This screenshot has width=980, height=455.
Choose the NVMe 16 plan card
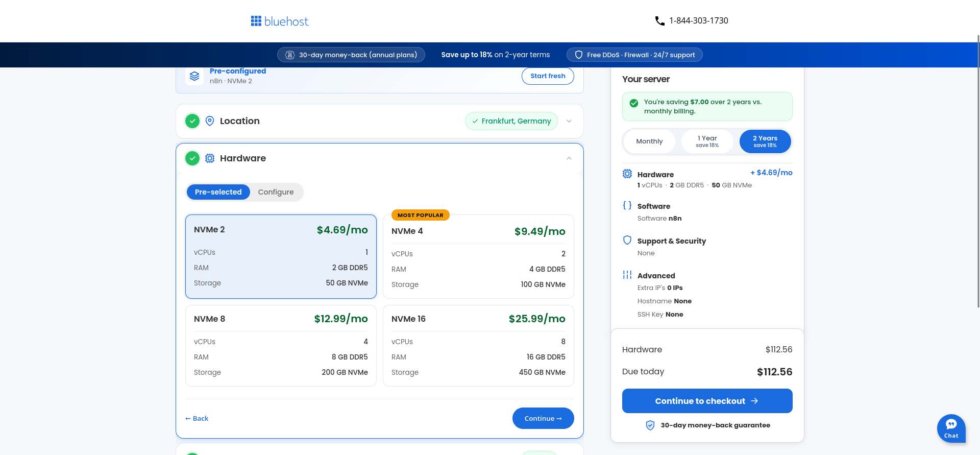pyautogui.click(x=478, y=346)
